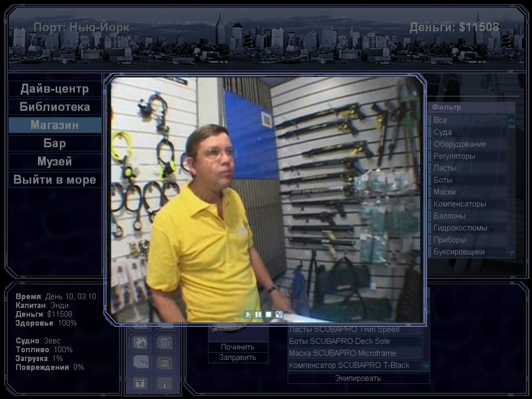Pick Компенсатор SCUBAPRO T-Black from inventory
Viewport: 532px width, 399px height.
click(x=354, y=365)
